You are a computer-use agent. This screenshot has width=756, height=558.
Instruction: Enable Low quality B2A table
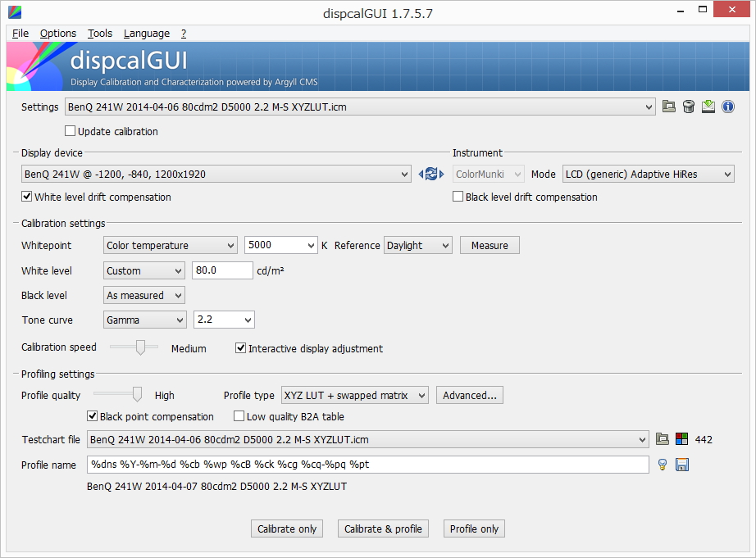coord(289,416)
